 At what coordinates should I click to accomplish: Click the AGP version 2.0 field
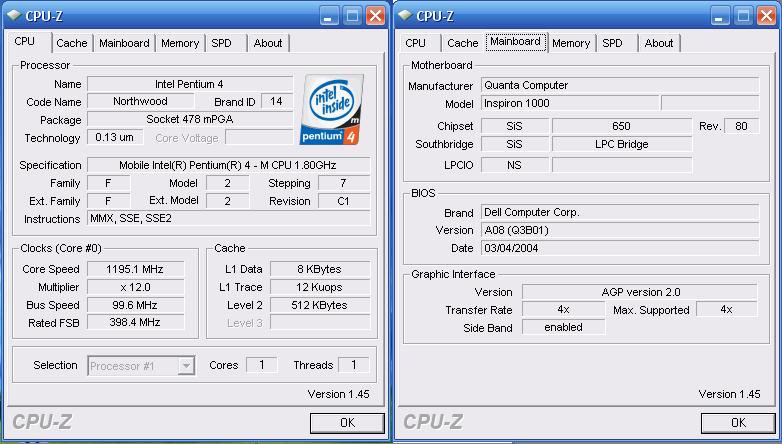click(640, 292)
